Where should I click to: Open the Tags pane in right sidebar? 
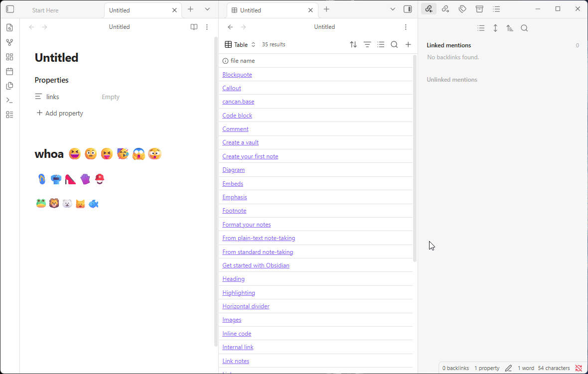(462, 9)
